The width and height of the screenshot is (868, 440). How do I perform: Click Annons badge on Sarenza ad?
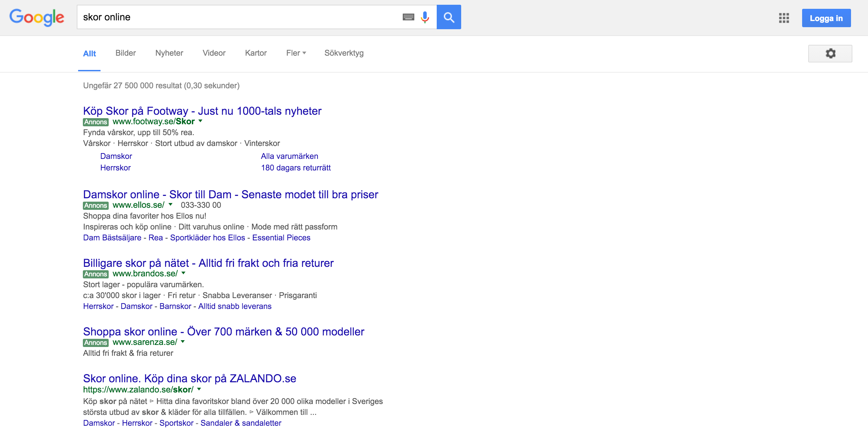[x=96, y=343]
